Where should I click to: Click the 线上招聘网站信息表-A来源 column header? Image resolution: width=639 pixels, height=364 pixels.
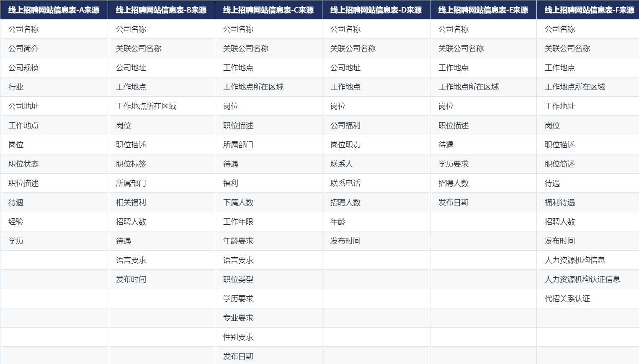pyautogui.click(x=54, y=10)
